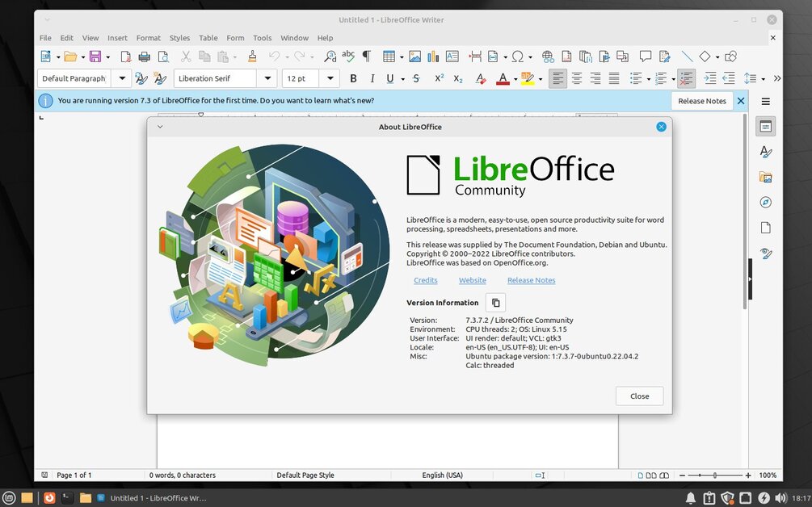Image resolution: width=812 pixels, height=507 pixels.
Task: Click the Check Spelling abc icon
Action: 348,56
